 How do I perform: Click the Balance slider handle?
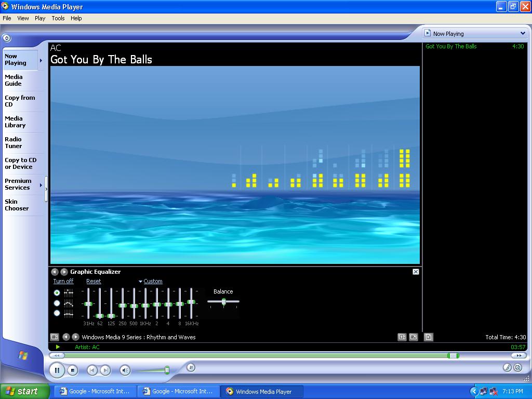tap(223, 302)
